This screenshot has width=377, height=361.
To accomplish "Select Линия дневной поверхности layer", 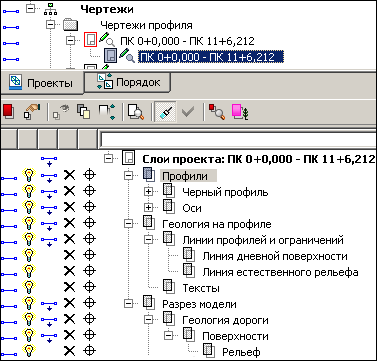I will tap(275, 256).
